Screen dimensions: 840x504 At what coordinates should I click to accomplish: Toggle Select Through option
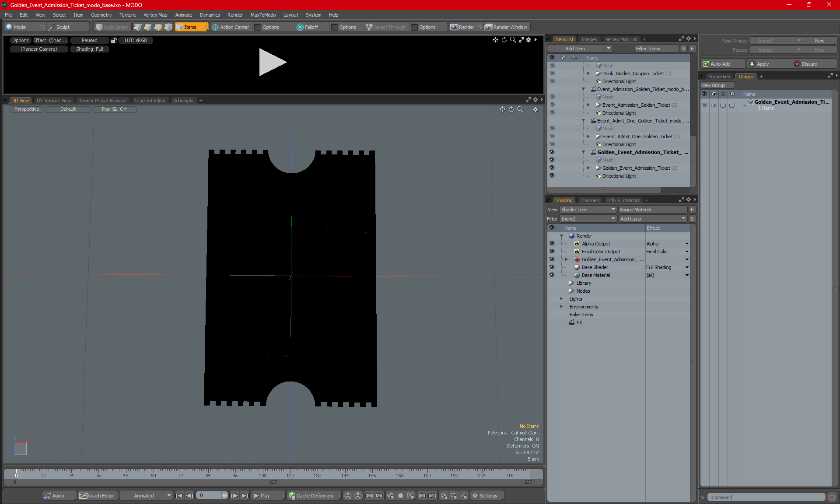[x=385, y=27]
